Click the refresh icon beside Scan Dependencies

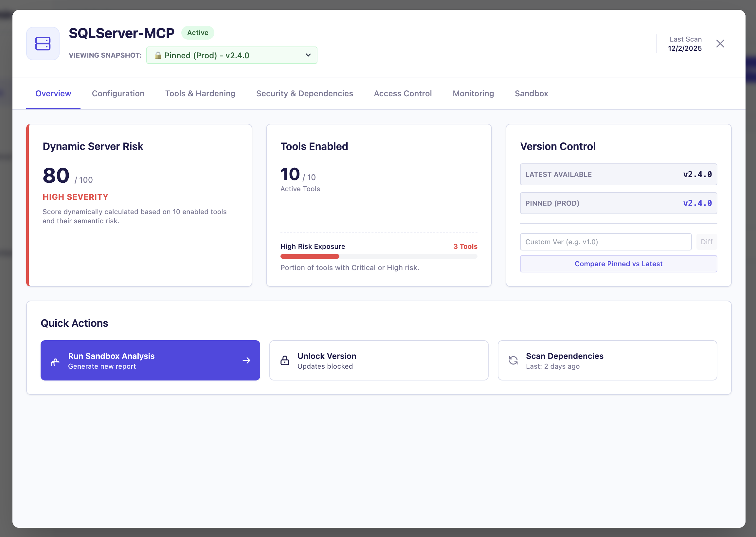[513, 361]
